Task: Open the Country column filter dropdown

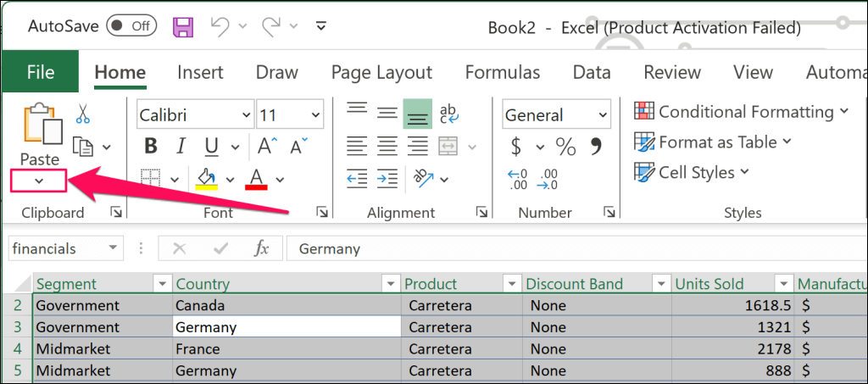Action: [390, 284]
